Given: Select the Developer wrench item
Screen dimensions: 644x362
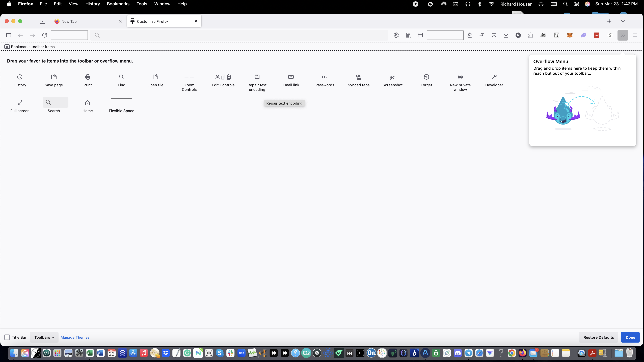Looking at the screenshot, I should (494, 80).
